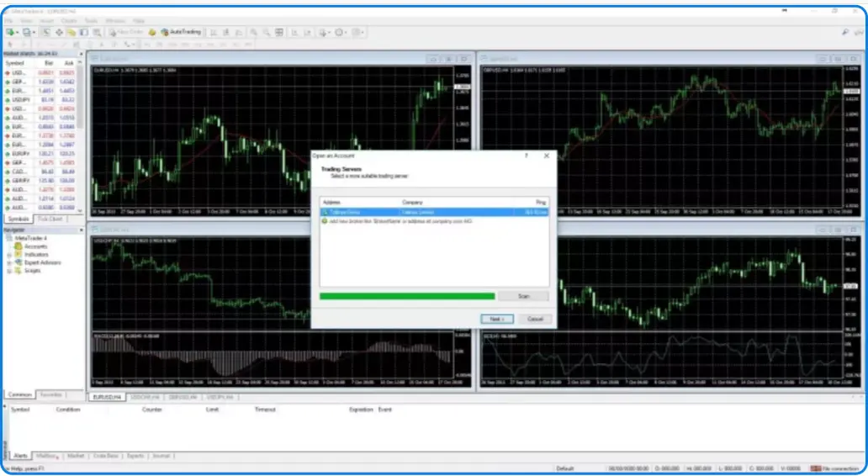The image size is (868, 476).
Task: Open the Help menu
Action: point(139,21)
